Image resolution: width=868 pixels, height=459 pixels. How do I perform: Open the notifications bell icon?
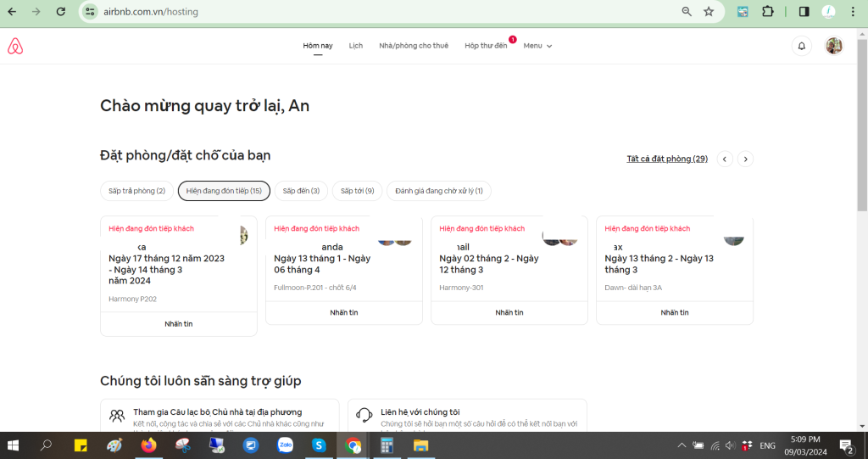(x=801, y=46)
